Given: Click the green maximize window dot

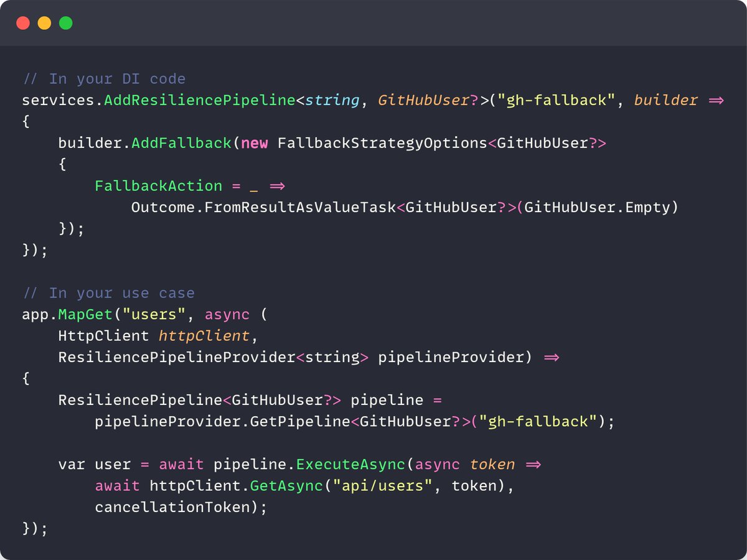Looking at the screenshot, I should click(x=65, y=23).
